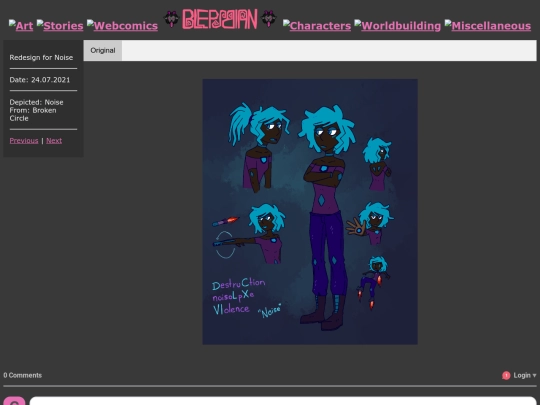The height and width of the screenshot is (405, 540).
Task: Select the '0 Comments' count text
Action: point(23,375)
